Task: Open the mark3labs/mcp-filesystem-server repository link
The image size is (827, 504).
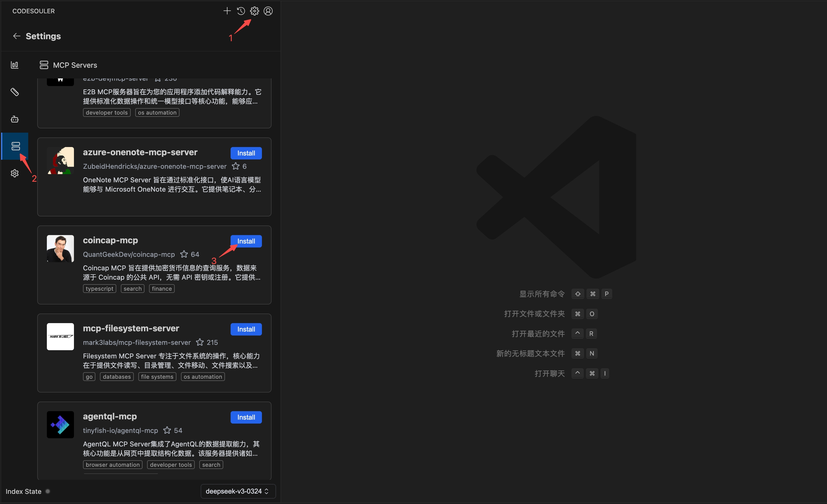Action: pyautogui.click(x=136, y=342)
